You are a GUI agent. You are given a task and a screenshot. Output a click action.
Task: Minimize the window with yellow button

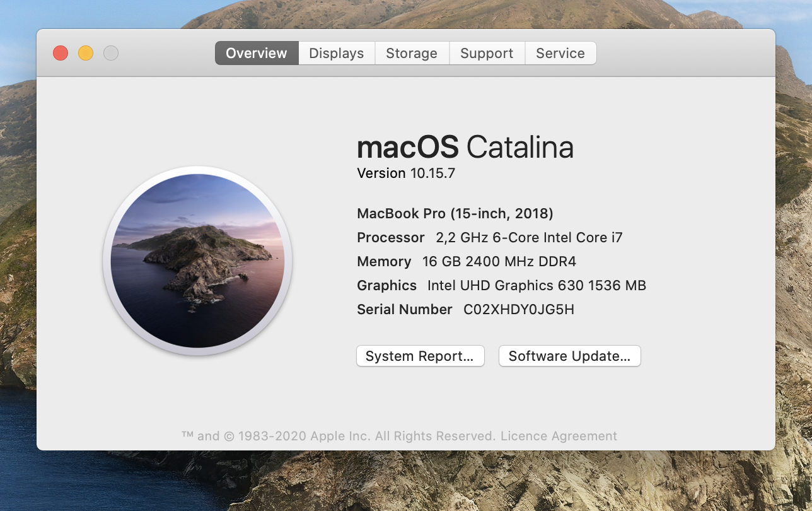click(86, 53)
